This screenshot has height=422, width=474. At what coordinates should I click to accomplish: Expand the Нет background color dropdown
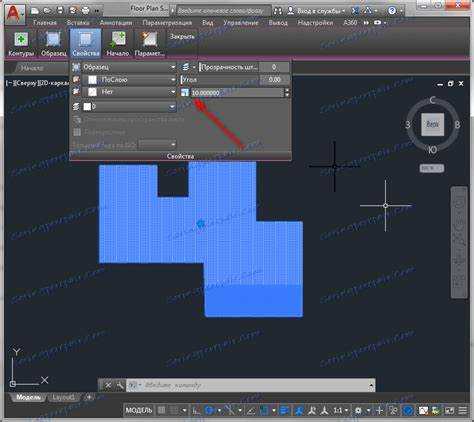point(129,92)
